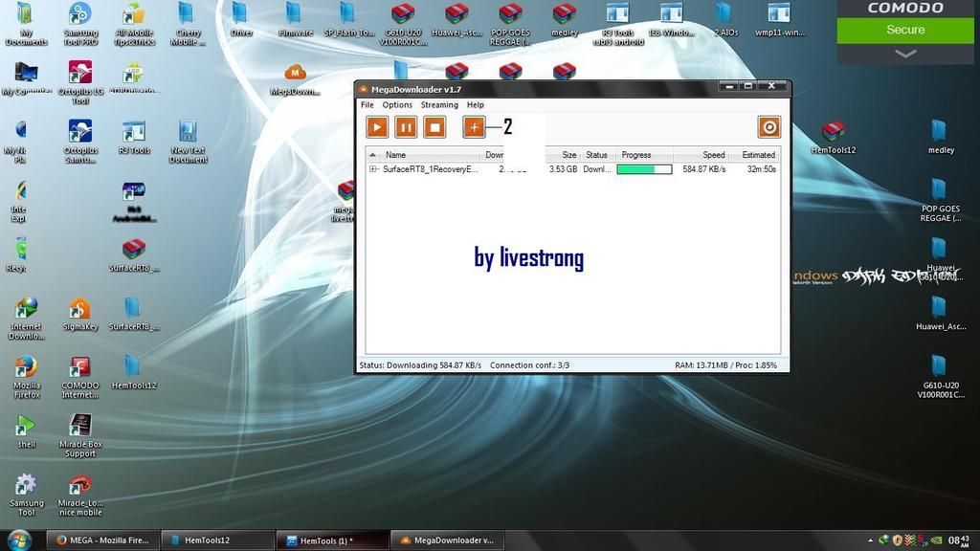Sort downloads by Speed column header
980x551 pixels.
tap(713, 155)
